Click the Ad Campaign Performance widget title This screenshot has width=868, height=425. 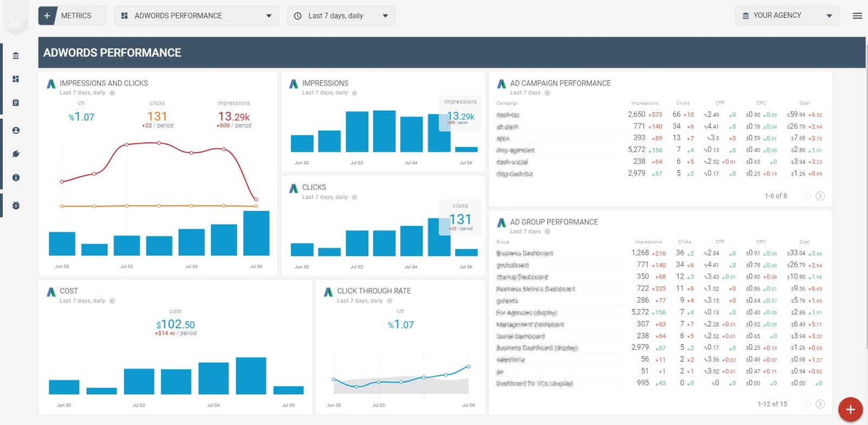pos(560,83)
